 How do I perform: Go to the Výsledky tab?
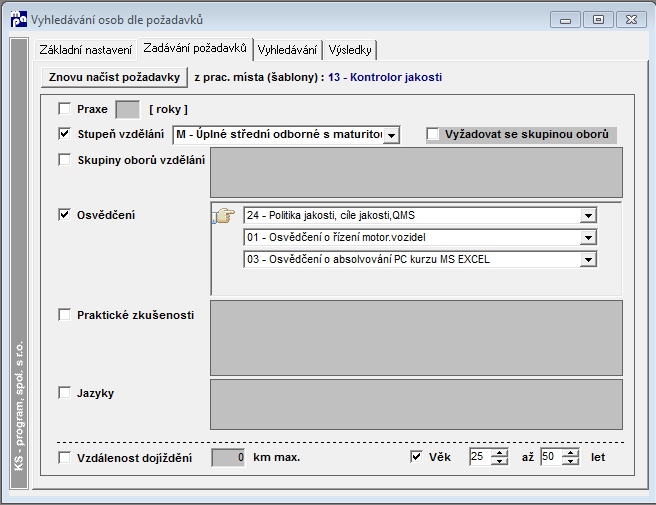pos(350,50)
